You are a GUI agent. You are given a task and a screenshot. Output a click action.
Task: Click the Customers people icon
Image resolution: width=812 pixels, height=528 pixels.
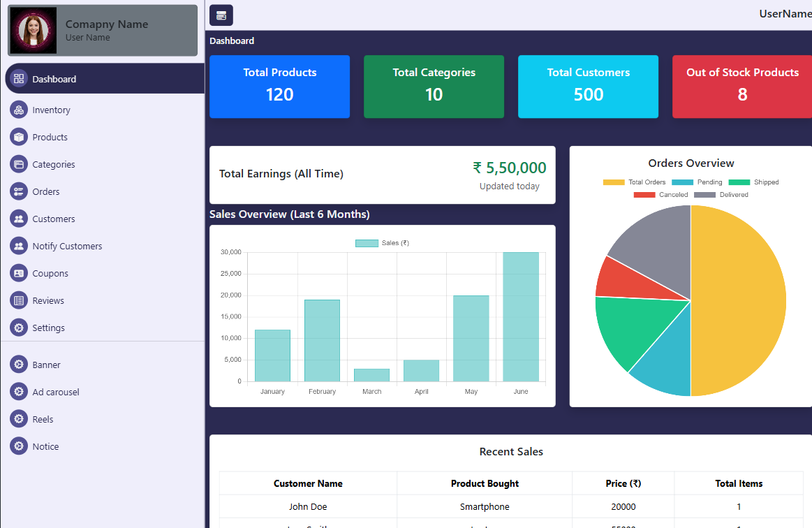[19, 219]
